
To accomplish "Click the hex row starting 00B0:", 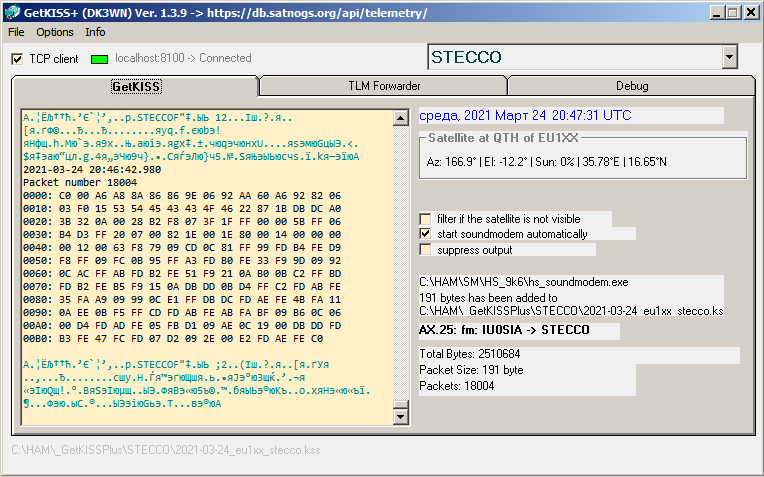I will point(173,339).
